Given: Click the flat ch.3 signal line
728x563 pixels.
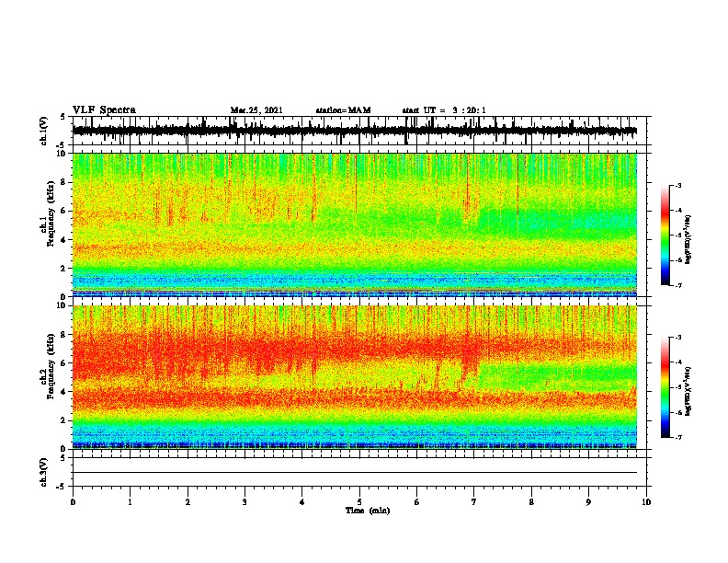Looking at the screenshot, I should tap(354, 473).
